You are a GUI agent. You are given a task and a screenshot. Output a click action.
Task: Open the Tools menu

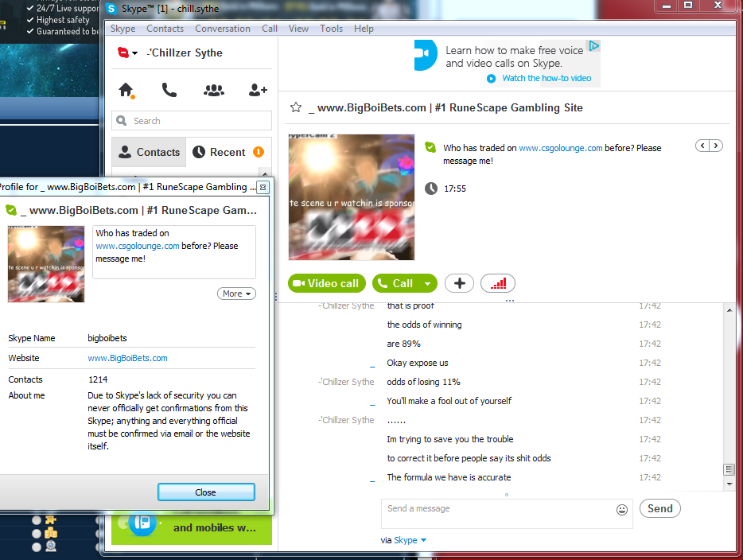coord(331,29)
